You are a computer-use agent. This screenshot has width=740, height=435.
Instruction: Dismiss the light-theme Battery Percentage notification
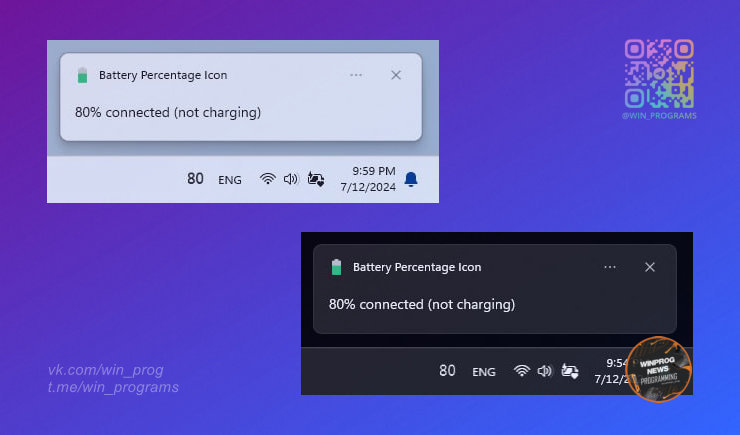(x=396, y=75)
